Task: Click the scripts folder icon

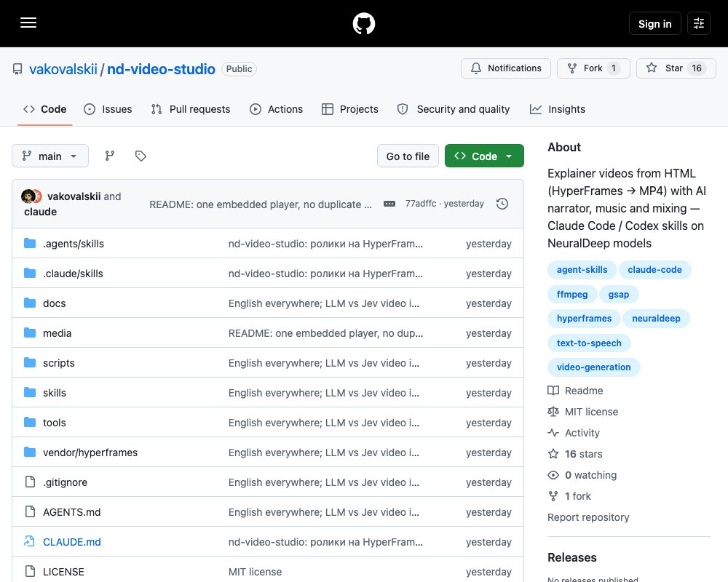Action: pyautogui.click(x=30, y=362)
